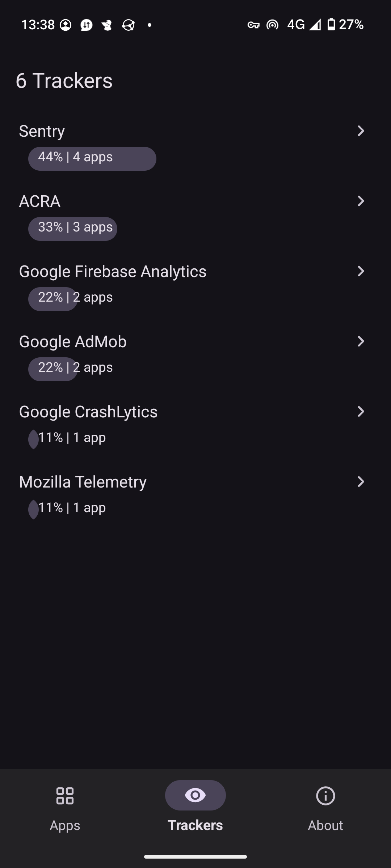Tap the 4G signal strength icon

315,25
